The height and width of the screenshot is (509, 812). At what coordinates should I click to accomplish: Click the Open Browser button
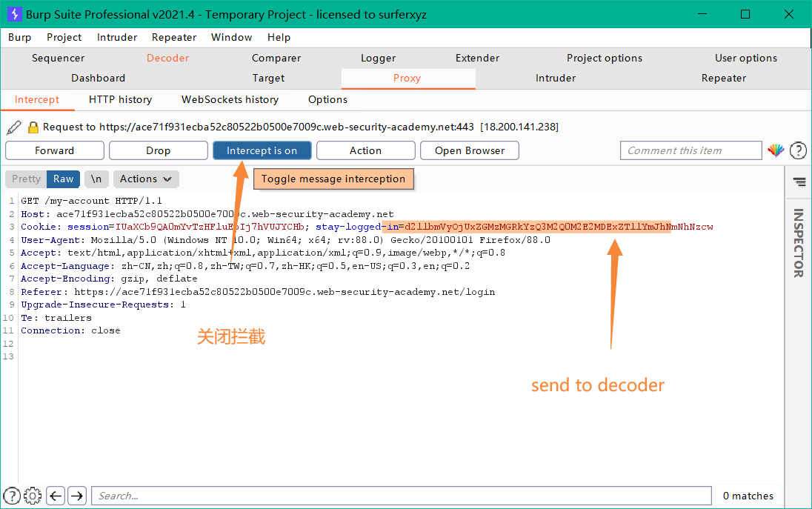click(470, 150)
